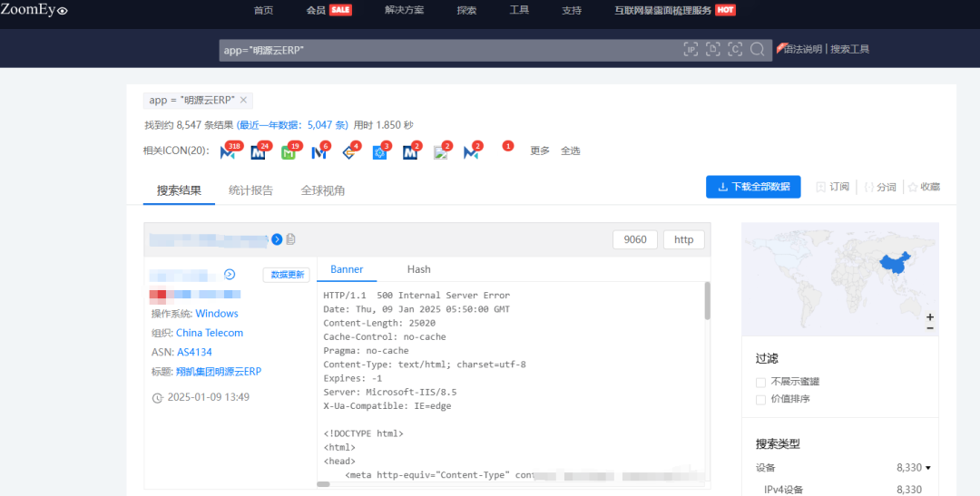The width and height of the screenshot is (980, 496).
Task: Click the 最近一年数据: 5,047 条 link
Action: click(x=292, y=125)
